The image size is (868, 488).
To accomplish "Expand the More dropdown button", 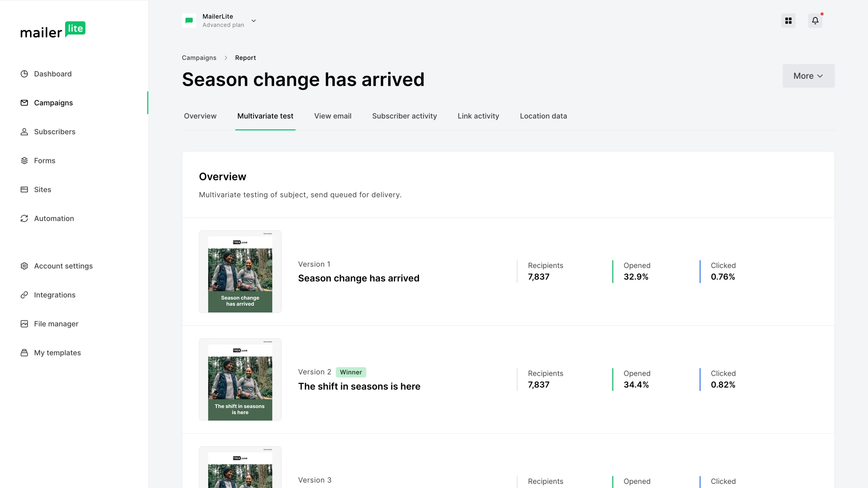I will click(808, 76).
